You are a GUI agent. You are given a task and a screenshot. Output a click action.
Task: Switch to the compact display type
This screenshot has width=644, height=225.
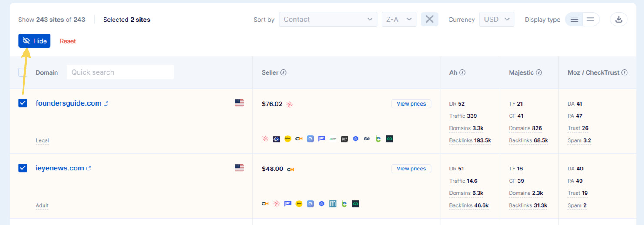590,19
